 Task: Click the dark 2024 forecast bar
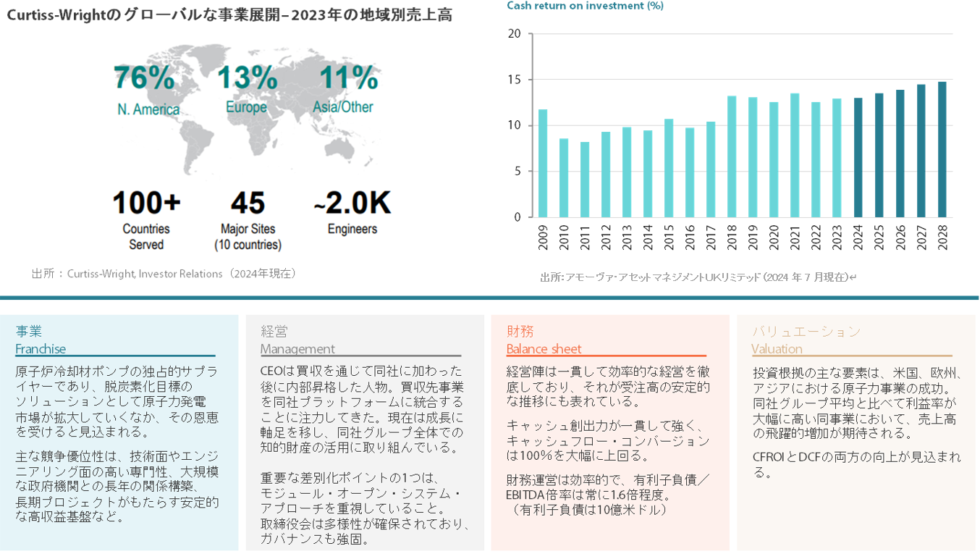coord(858,157)
